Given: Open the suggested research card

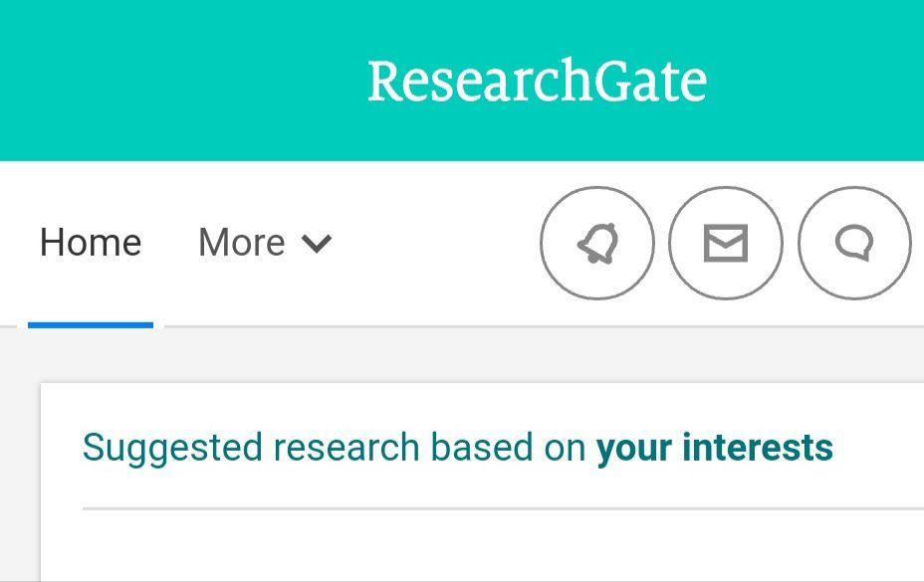Looking at the screenshot, I should pyautogui.click(x=482, y=478).
